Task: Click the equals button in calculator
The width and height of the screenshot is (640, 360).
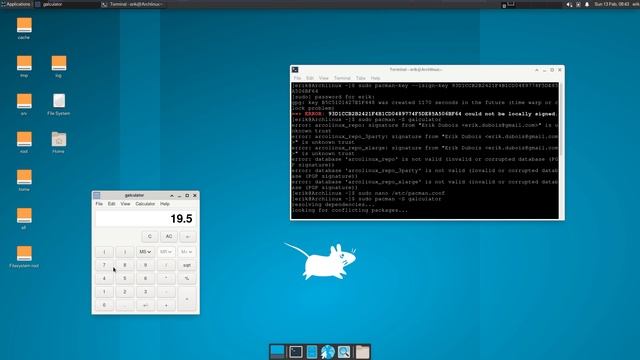Action: click(187, 299)
